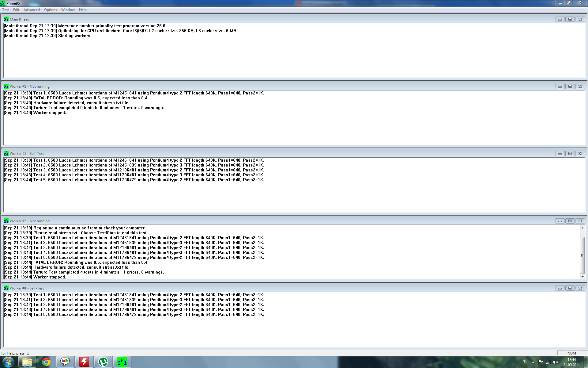Select the Worker #3 - Not running title bar
The height and width of the screenshot is (368, 588).
(294, 221)
